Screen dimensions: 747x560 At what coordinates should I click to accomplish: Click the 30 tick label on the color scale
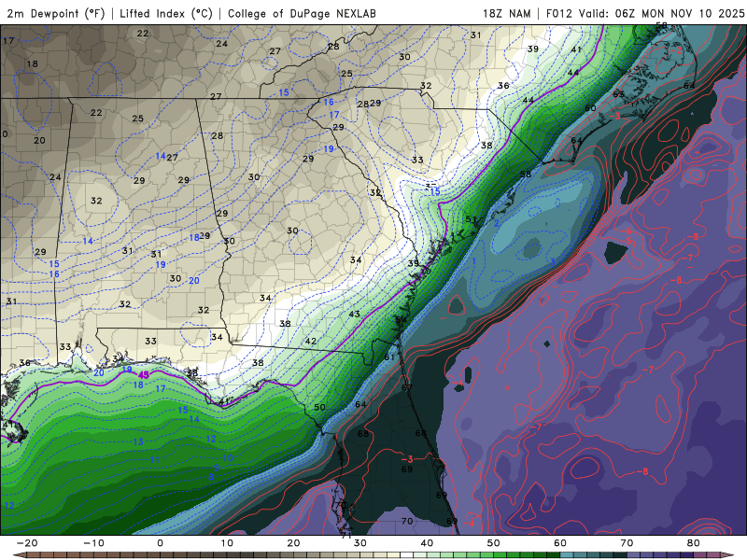pyautogui.click(x=360, y=543)
